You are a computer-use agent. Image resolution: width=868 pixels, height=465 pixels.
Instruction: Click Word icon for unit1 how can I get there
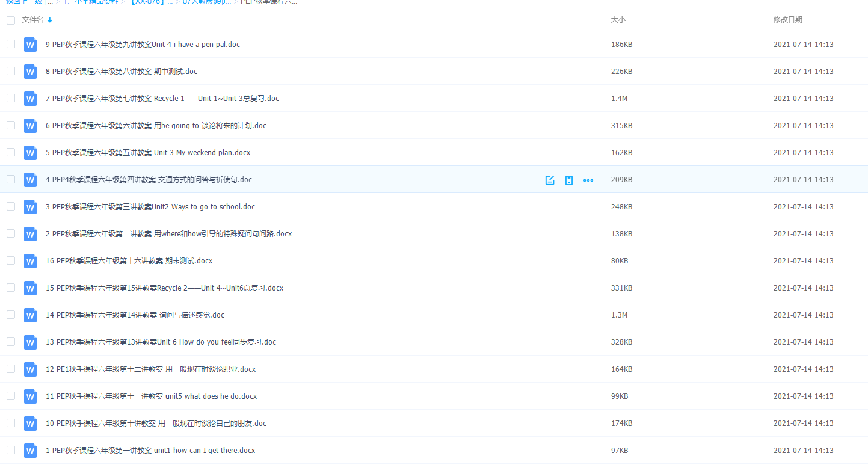click(30, 451)
